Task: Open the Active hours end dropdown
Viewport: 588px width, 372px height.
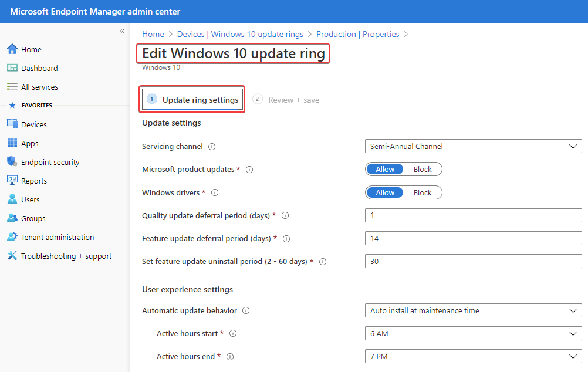Action: tap(473, 356)
